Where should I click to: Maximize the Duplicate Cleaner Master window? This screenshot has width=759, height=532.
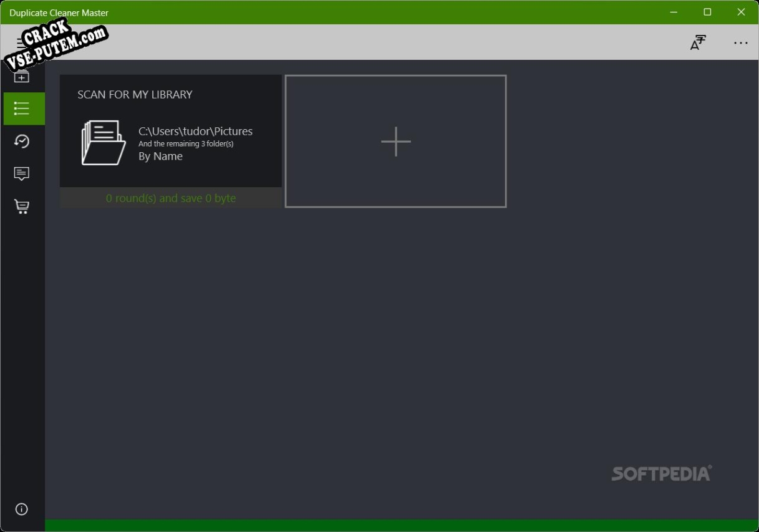pos(707,12)
